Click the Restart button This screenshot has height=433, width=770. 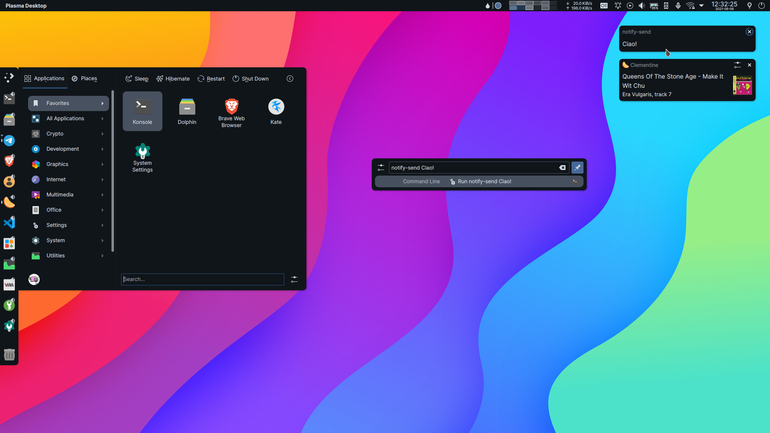click(211, 79)
